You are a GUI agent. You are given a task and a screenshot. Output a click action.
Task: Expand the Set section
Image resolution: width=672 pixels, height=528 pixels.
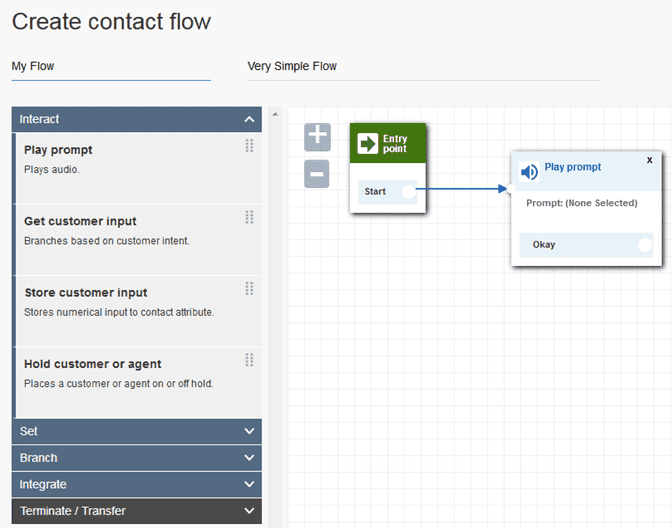249,431
